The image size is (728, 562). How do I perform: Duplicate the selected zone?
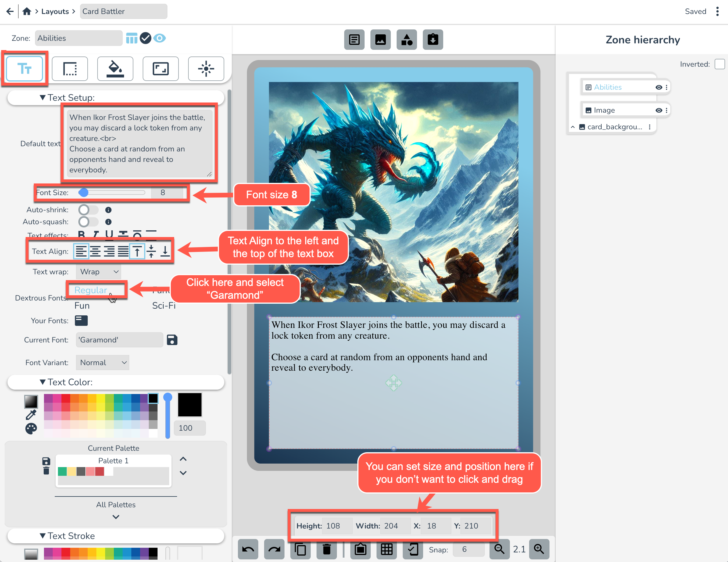[x=300, y=549]
